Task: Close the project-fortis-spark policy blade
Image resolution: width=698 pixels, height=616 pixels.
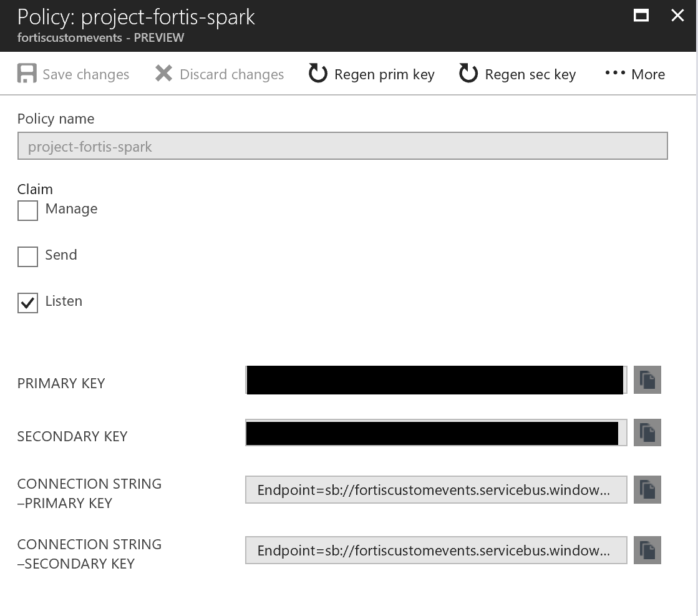Action: (677, 16)
